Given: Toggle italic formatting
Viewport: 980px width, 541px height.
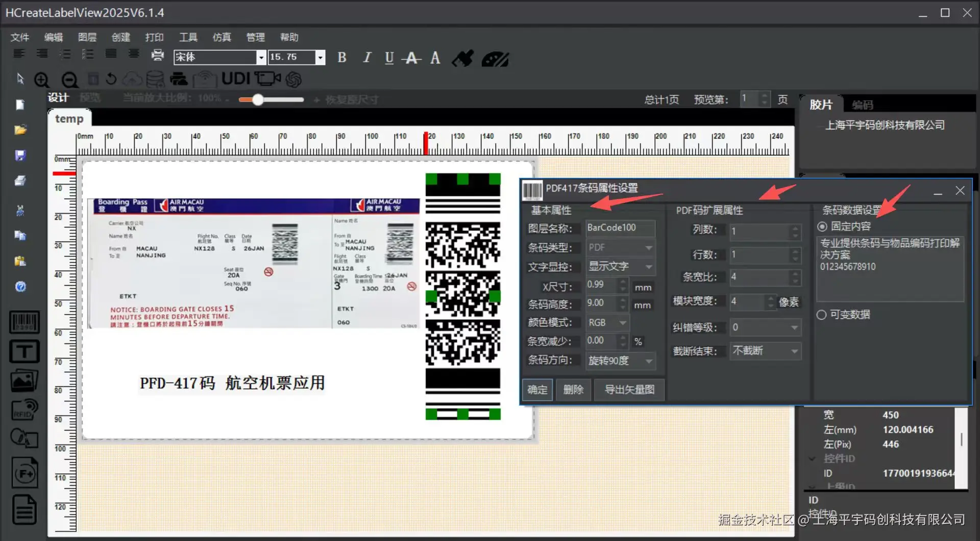Looking at the screenshot, I should click(366, 58).
